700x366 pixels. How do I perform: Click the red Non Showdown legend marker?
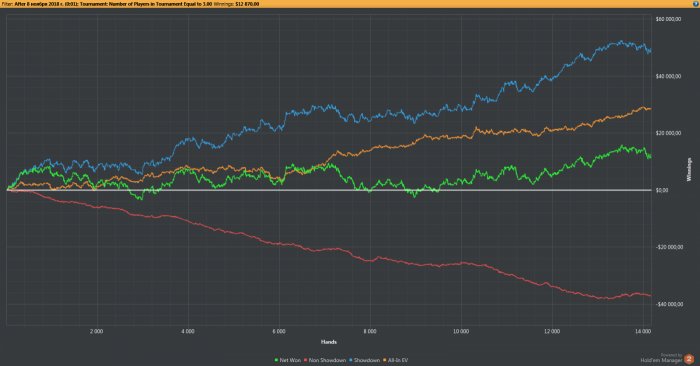tap(306, 360)
